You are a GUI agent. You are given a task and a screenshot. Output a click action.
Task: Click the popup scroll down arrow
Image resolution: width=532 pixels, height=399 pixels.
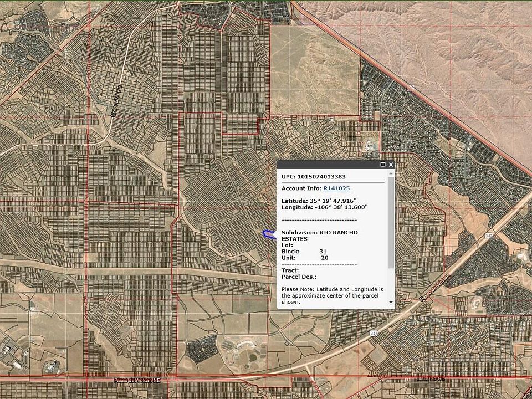[x=391, y=303]
